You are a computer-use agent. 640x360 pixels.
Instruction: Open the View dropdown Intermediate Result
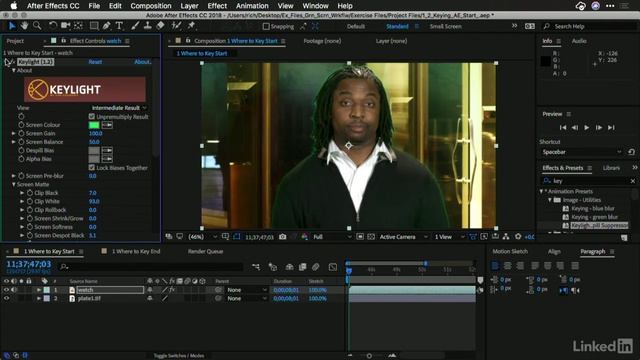119,108
